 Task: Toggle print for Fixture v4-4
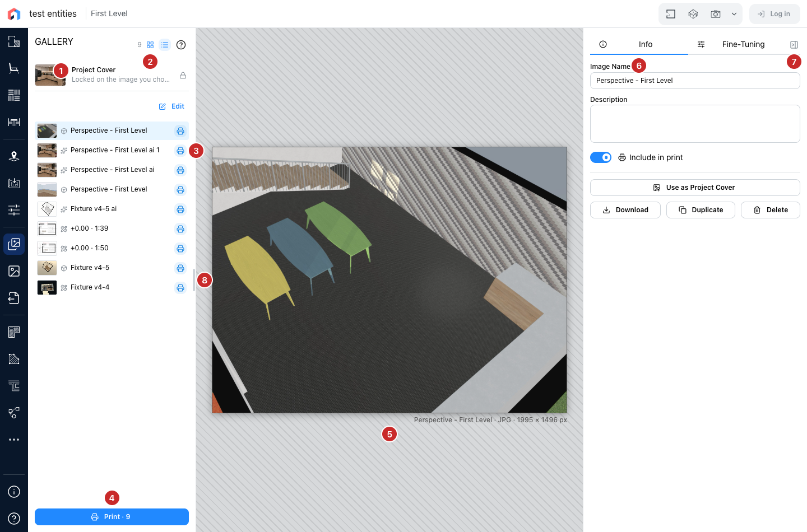coord(180,288)
